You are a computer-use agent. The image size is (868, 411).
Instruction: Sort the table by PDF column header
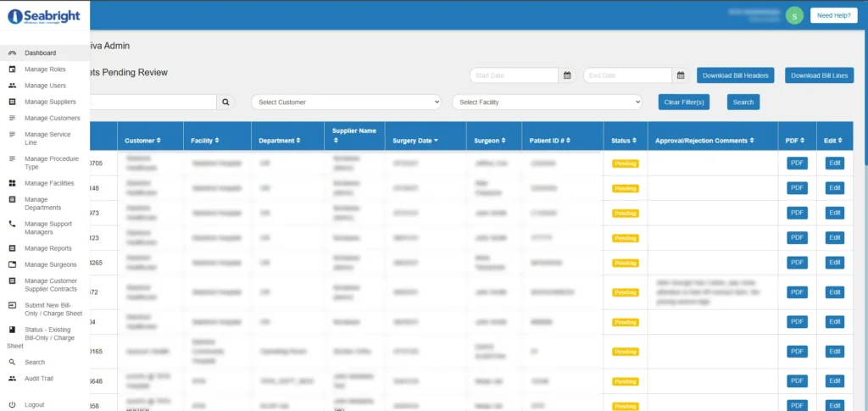(x=795, y=141)
